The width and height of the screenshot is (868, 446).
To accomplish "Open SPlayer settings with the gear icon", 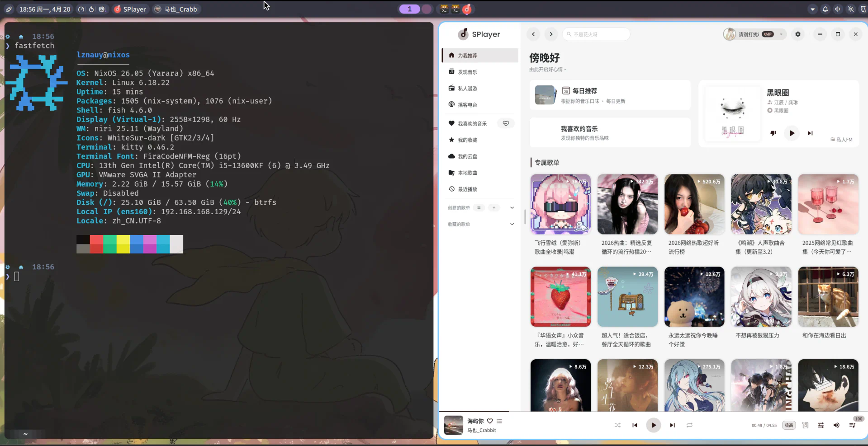I will click(798, 34).
